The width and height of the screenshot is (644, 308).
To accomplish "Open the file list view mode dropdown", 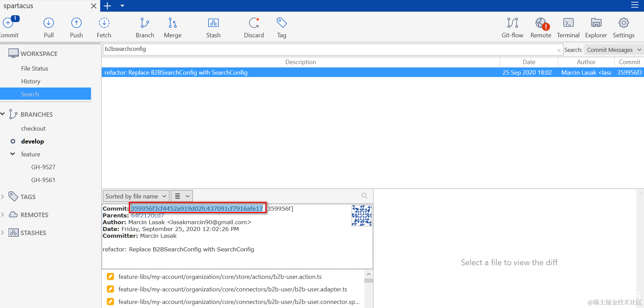I will coord(182,196).
